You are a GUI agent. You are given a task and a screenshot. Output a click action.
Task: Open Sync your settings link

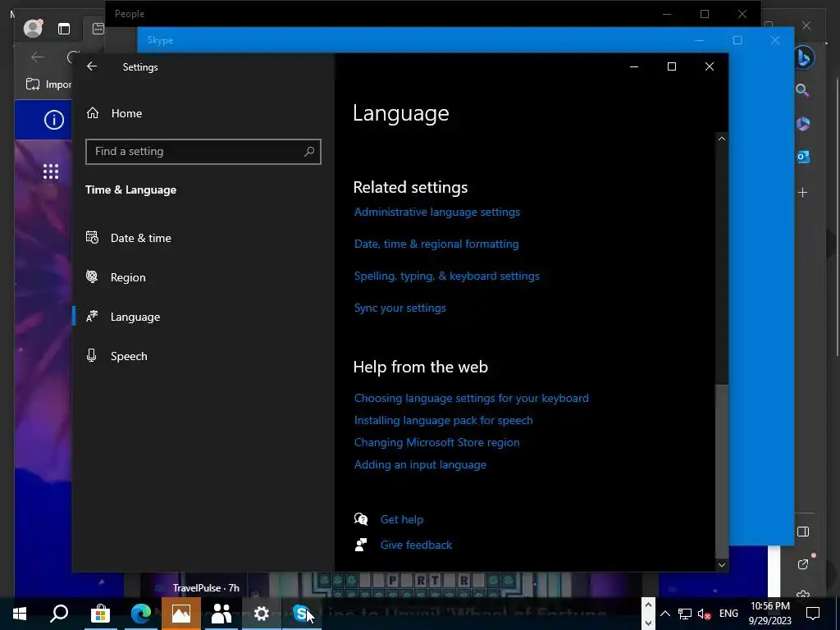399,308
